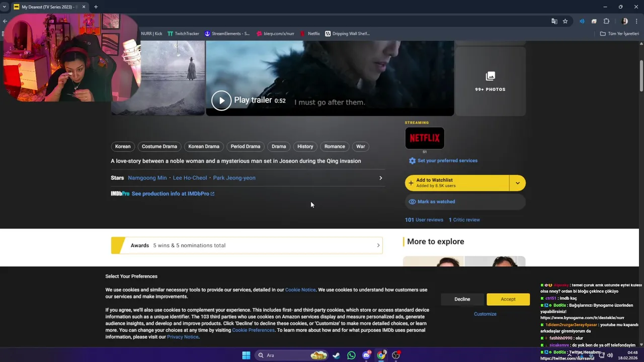Image resolution: width=644 pixels, height=362 pixels.
Task: Select the Drama genre chip
Action: click(279, 146)
